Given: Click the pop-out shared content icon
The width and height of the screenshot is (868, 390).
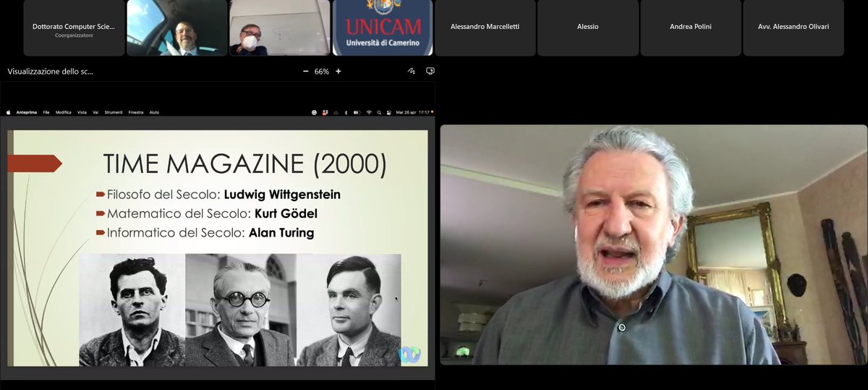Looking at the screenshot, I should 430,72.
